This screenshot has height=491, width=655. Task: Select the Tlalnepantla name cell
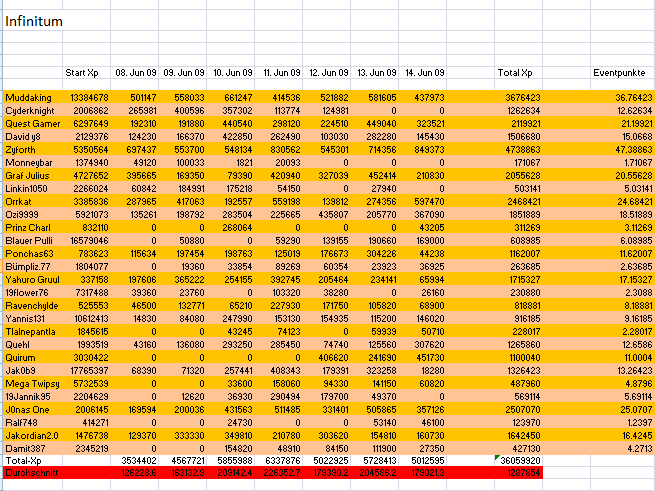[33, 331]
